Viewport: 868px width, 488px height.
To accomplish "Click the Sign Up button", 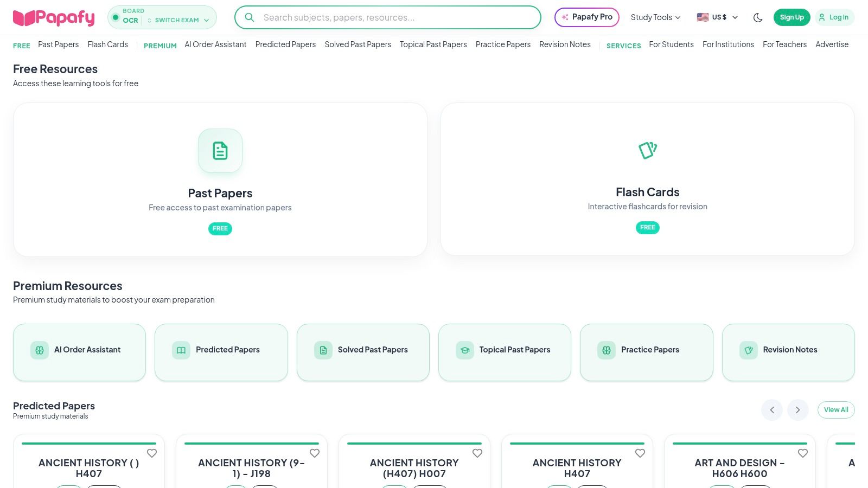I will [792, 17].
